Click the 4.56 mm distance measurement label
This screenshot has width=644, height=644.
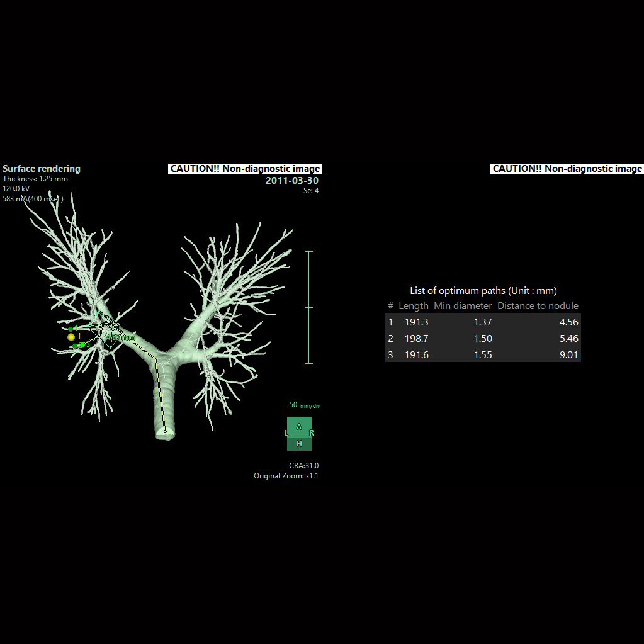click(120, 337)
